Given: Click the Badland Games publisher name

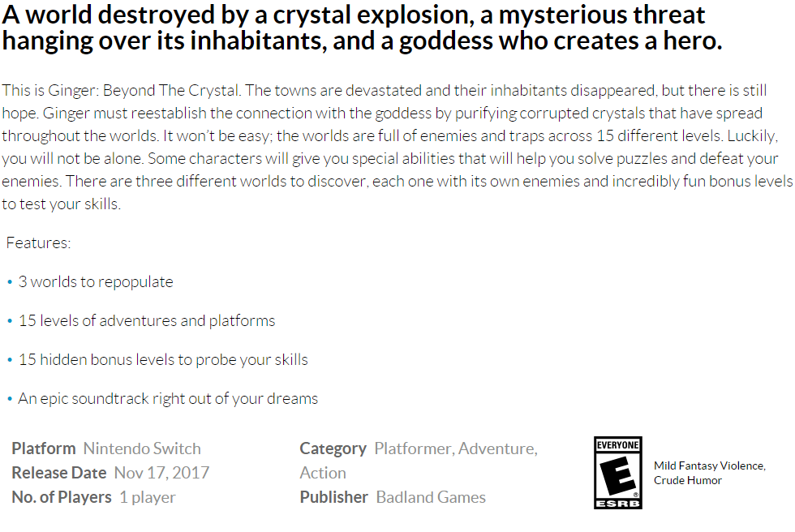Looking at the screenshot, I should point(431,497).
